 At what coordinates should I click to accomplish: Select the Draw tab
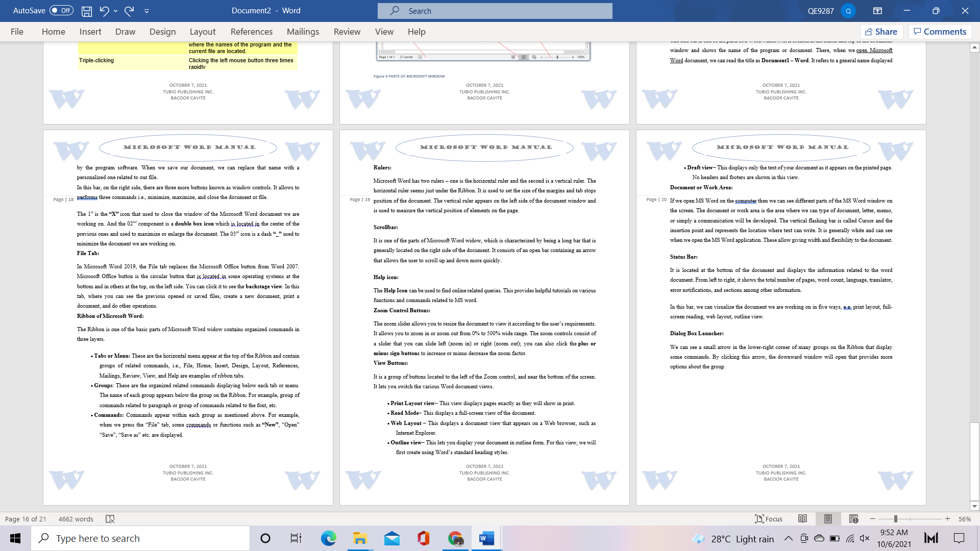pos(125,32)
